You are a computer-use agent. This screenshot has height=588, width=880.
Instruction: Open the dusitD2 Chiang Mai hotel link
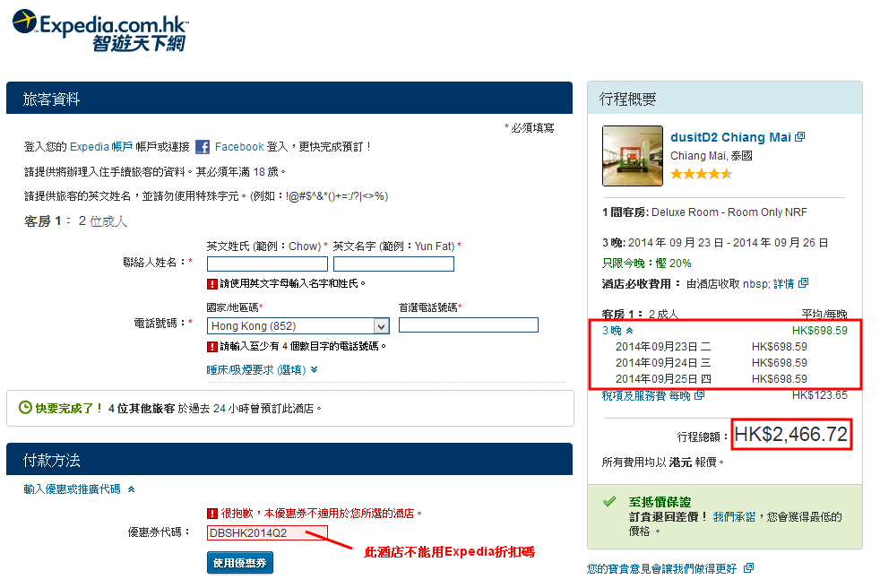point(730,137)
